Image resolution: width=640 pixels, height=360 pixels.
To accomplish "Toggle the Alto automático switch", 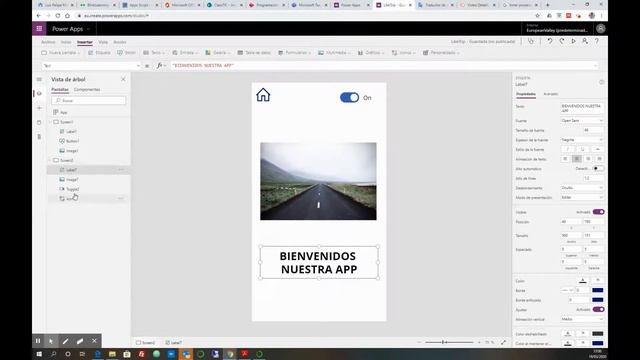I will point(598,169).
